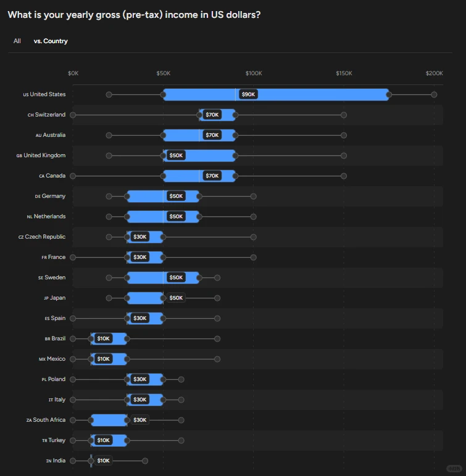
Task: Click the Canada row label
Action: tap(52, 176)
